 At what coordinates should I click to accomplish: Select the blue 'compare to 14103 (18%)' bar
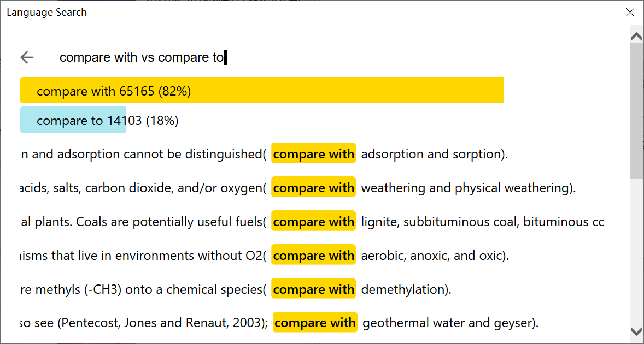[73, 120]
